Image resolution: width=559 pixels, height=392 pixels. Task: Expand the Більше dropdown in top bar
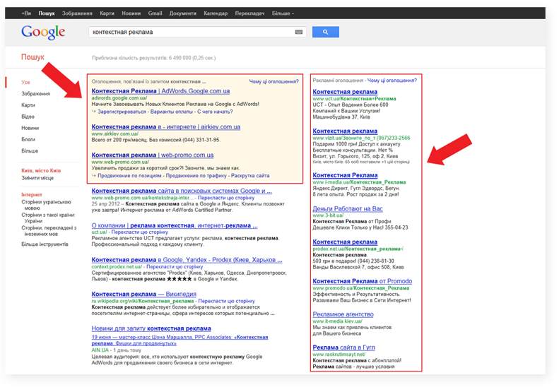click(283, 13)
